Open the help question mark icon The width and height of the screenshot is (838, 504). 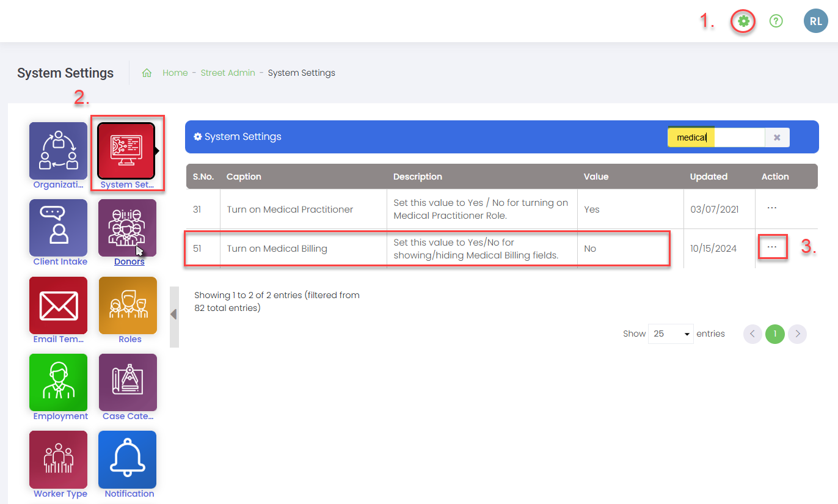click(776, 22)
